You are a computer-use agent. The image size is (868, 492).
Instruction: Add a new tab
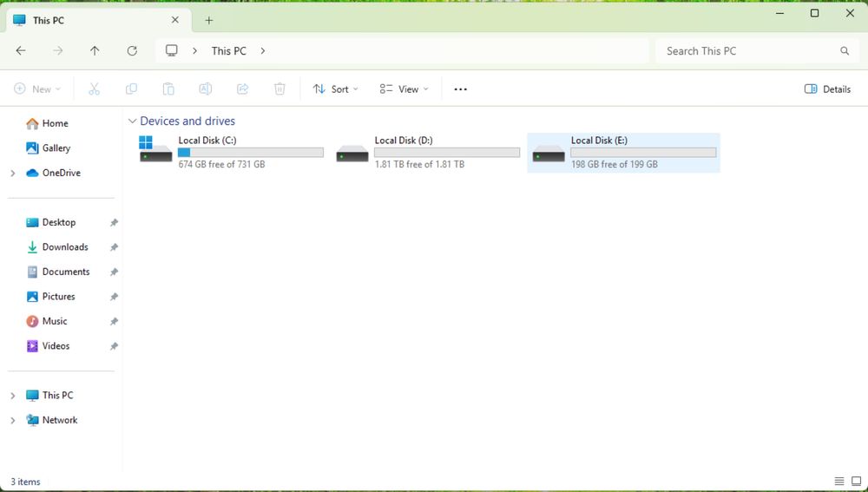point(208,21)
